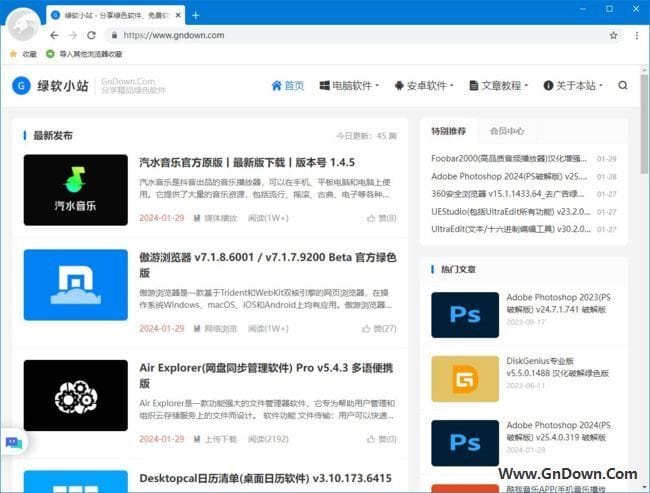Click the Photoshop 2024 Ps thumbnail
The width and height of the screenshot is (650, 493).
pos(465,443)
